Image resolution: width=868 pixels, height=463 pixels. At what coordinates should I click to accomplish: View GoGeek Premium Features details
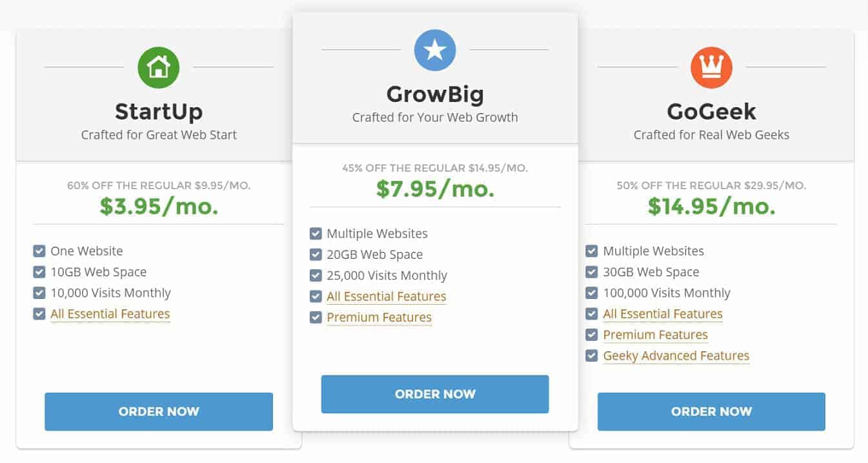[x=656, y=334]
